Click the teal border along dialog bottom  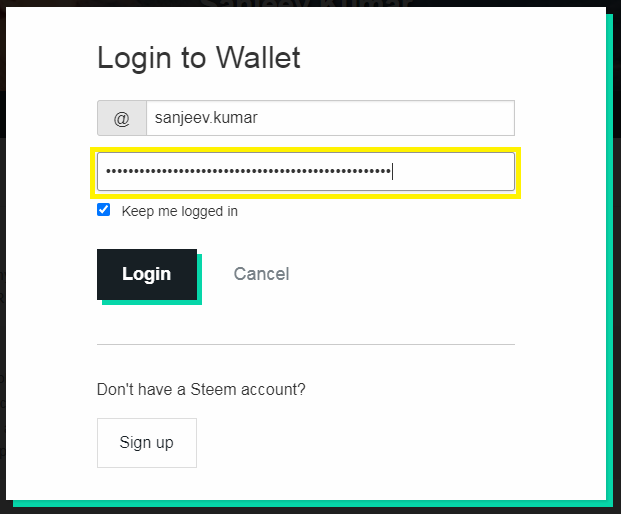point(313,504)
